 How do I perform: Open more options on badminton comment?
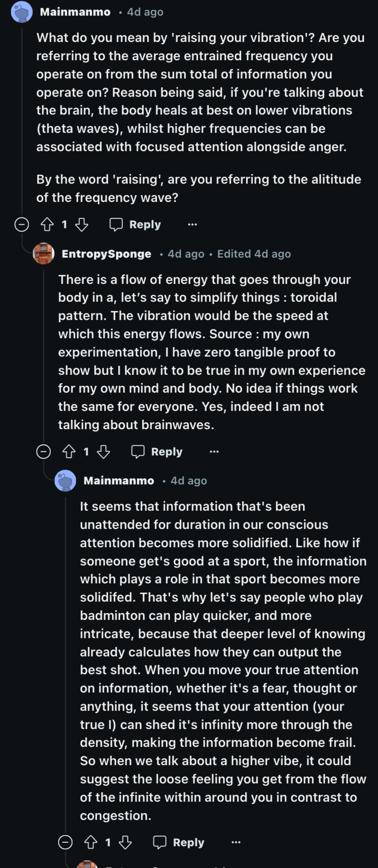236,842
